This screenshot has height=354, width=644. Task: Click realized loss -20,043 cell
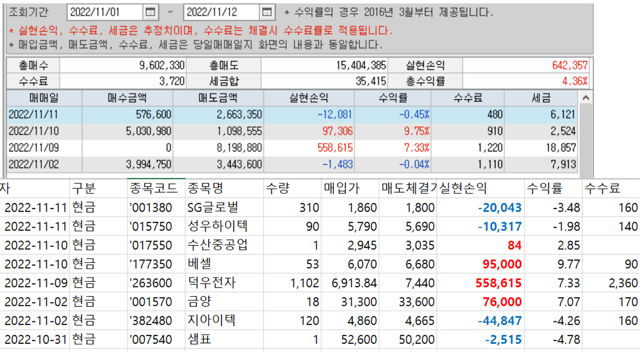[480, 207]
